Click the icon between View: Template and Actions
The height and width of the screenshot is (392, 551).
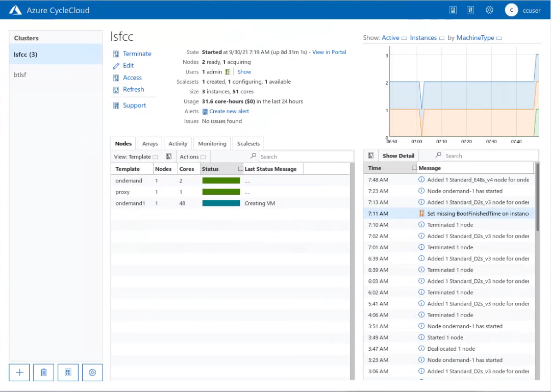169,156
